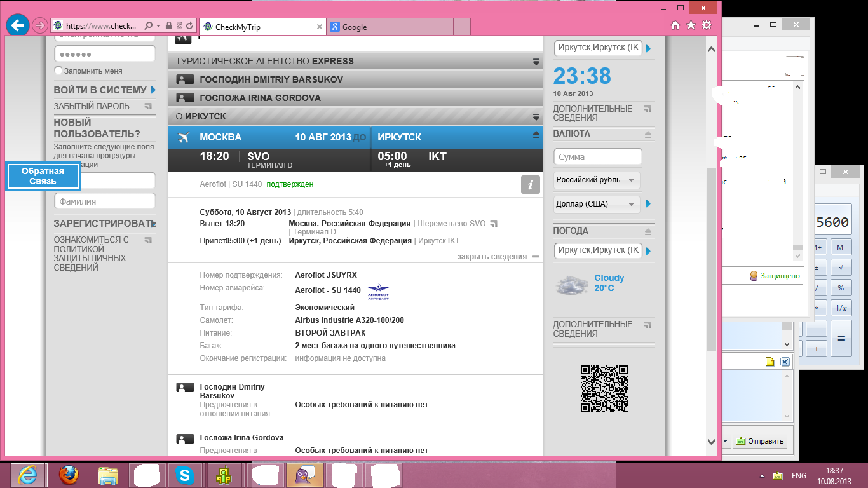The image size is (868, 488).
Task: Open File Explorer from the taskbar
Action: click(x=107, y=475)
